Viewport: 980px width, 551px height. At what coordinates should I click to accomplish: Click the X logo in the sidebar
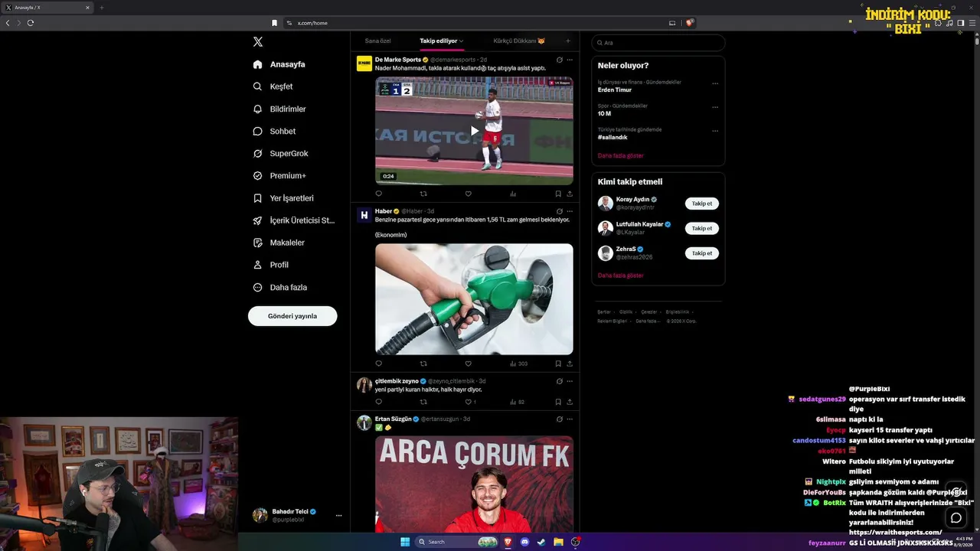click(258, 42)
